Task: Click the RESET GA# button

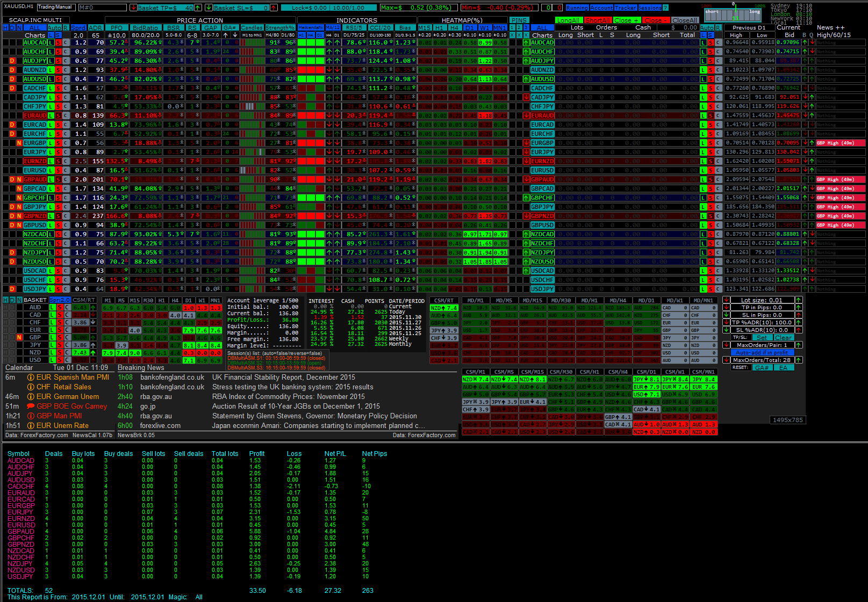Action: coord(762,368)
